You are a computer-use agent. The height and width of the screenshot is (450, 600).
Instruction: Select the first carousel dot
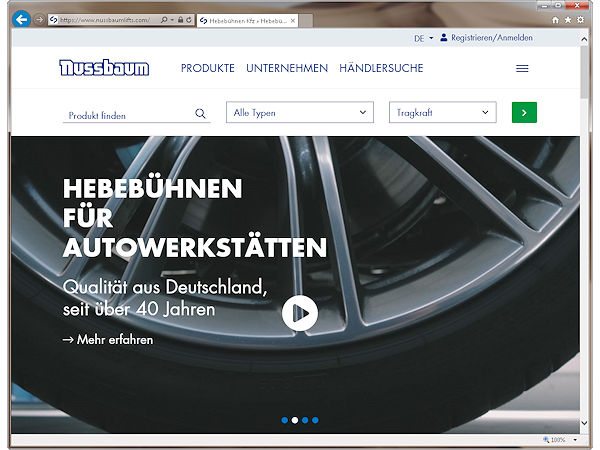pos(285,420)
